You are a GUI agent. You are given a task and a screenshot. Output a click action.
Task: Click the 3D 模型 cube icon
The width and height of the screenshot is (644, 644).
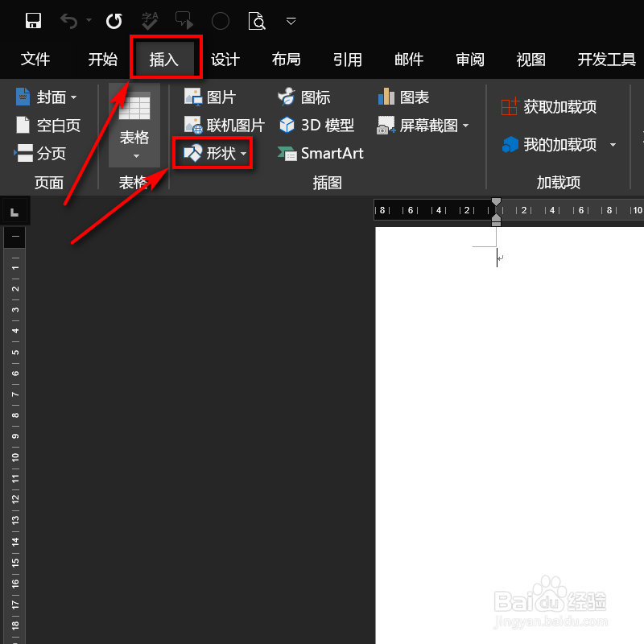tap(287, 125)
